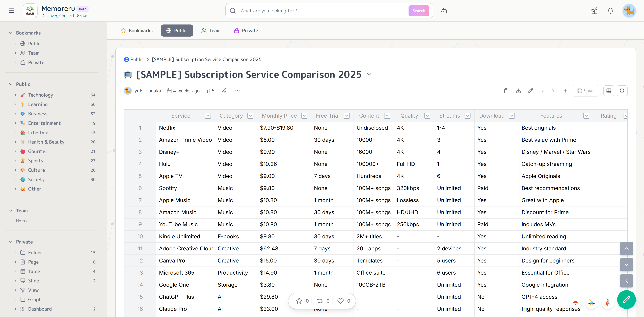Open the Service column filter dropdown

tap(208, 116)
